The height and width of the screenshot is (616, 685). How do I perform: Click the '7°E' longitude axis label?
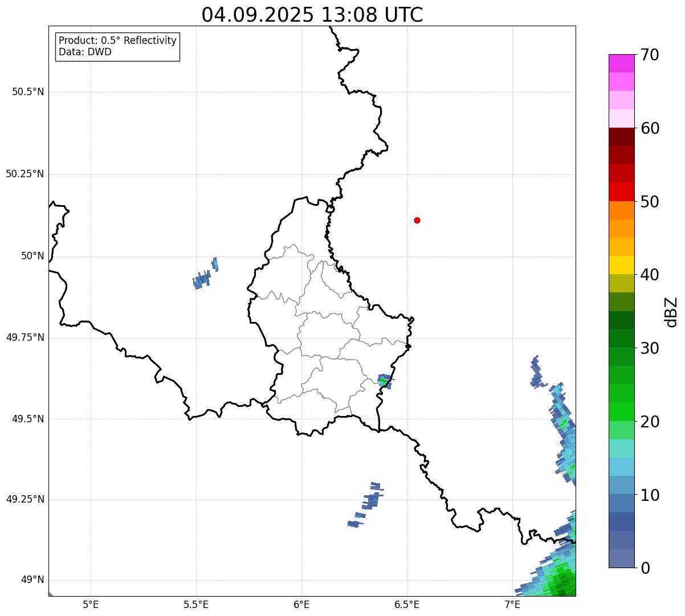[512, 604]
